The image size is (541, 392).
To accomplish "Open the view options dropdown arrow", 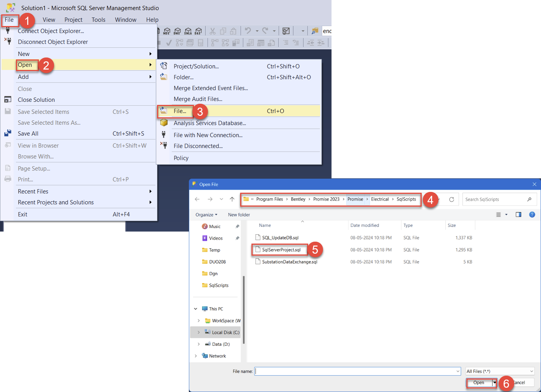I will point(506,214).
